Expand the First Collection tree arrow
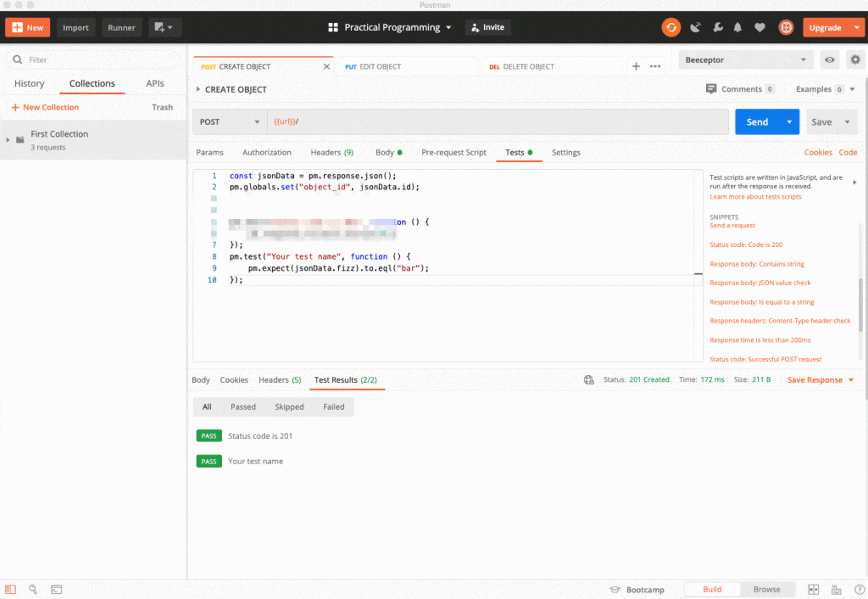Screen dimensions: 868x599 [x=7, y=140]
